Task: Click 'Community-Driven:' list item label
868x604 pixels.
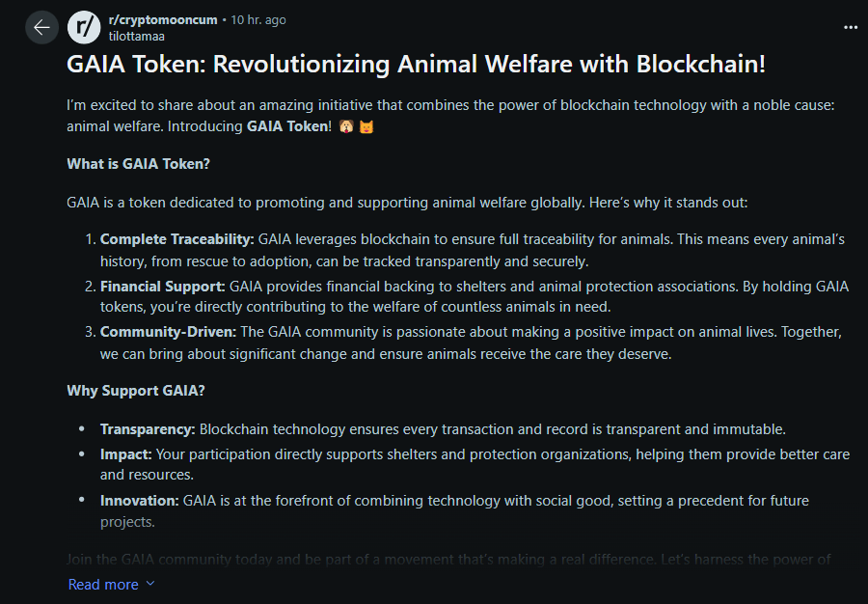Action: tap(168, 332)
